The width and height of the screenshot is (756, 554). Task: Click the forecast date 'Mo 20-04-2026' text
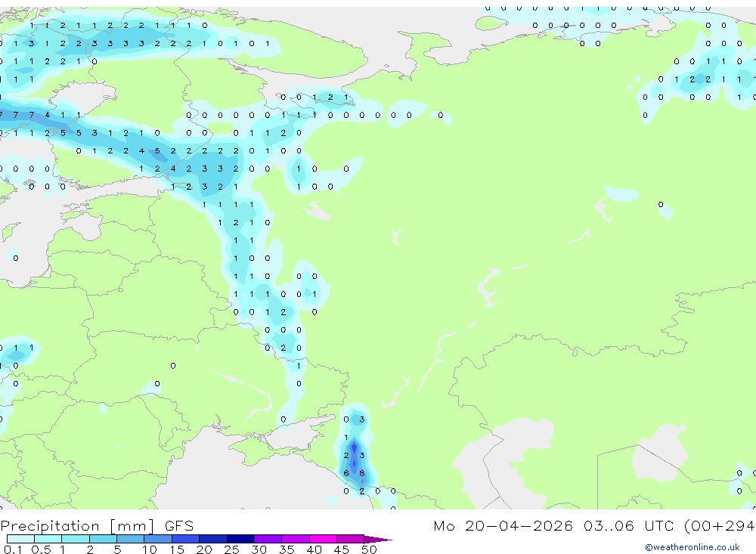503,525
